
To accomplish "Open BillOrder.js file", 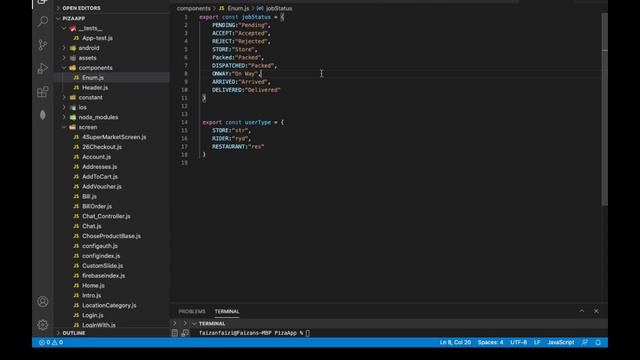I will tap(97, 206).
